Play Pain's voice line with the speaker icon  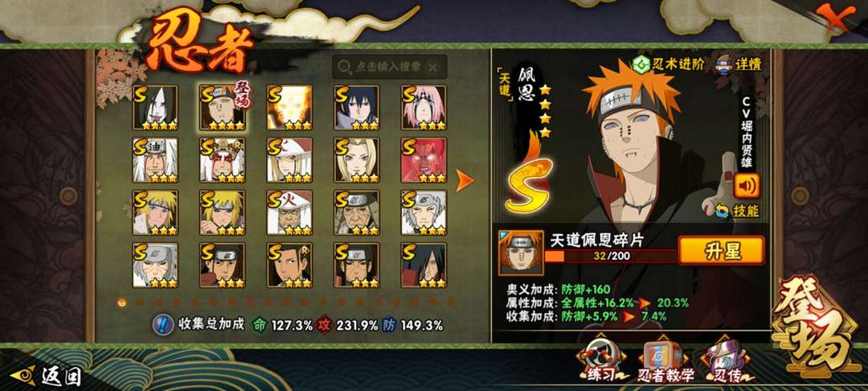coord(746,186)
